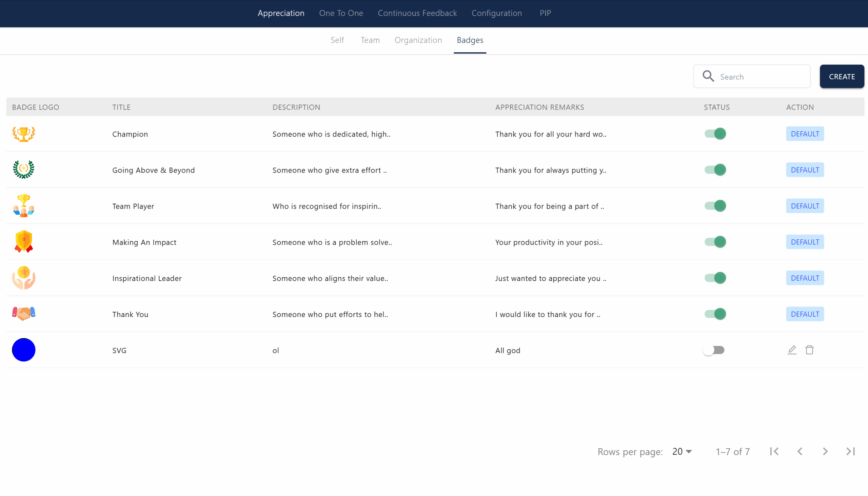
Task: Click the Inspirational Leader hands logo
Action: [23, 278]
